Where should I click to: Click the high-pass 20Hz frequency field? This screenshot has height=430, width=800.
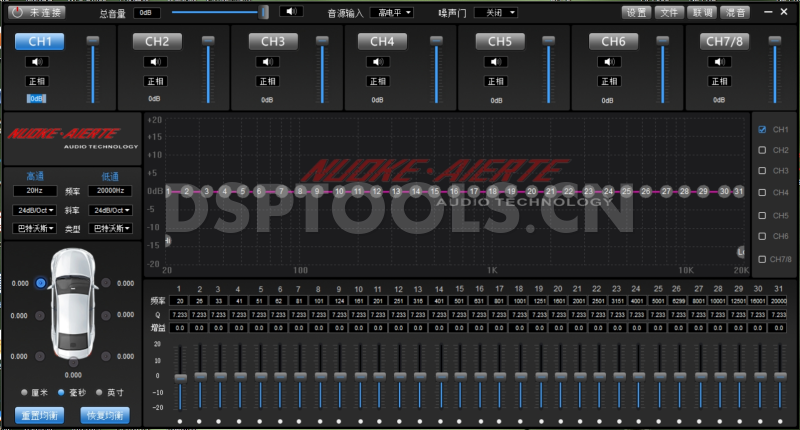(35, 191)
